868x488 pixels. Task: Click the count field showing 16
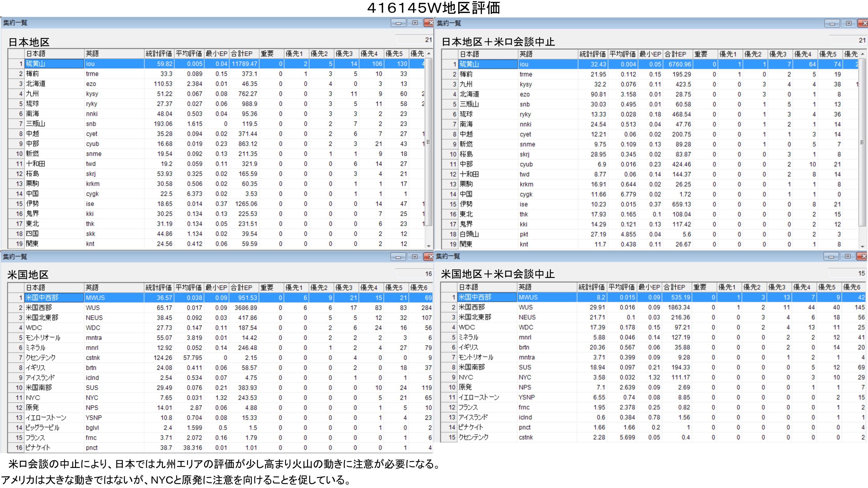(x=414, y=273)
